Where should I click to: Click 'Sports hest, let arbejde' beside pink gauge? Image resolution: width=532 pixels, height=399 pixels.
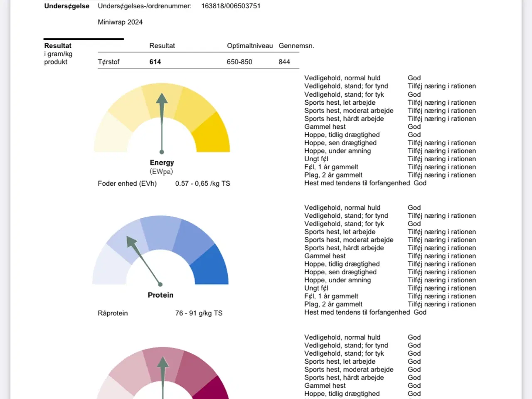[x=340, y=362]
